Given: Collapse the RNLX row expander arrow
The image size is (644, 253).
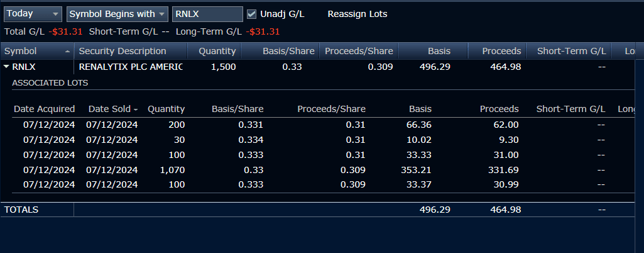Looking at the screenshot, I should point(6,66).
